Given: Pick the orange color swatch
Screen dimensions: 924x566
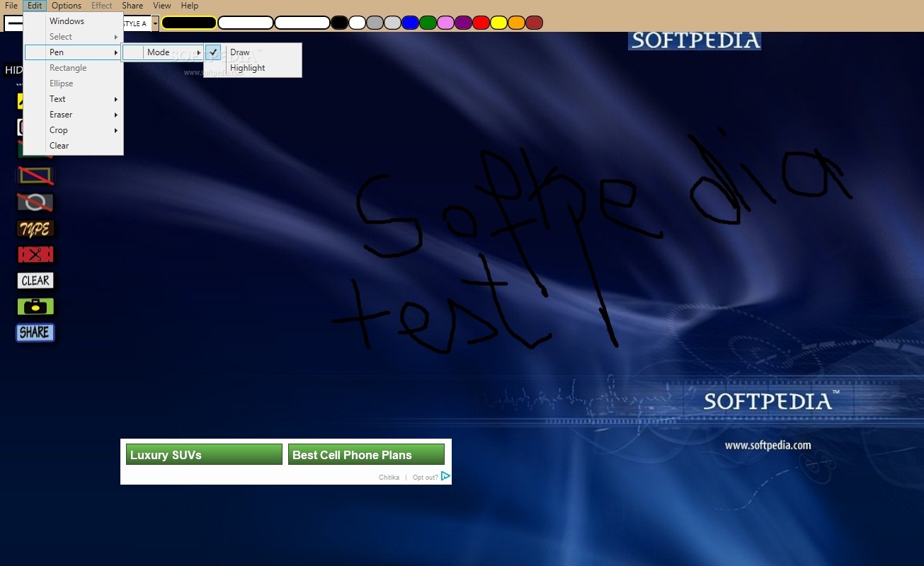Looking at the screenshot, I should [517, 23].
